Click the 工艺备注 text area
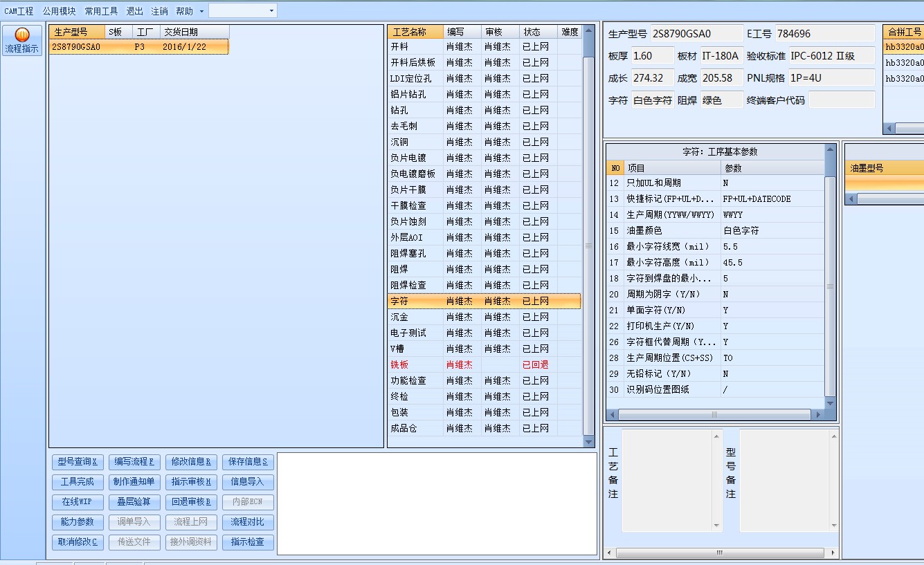The height and width of the screenshot is (565, 924). coord(672,481)
